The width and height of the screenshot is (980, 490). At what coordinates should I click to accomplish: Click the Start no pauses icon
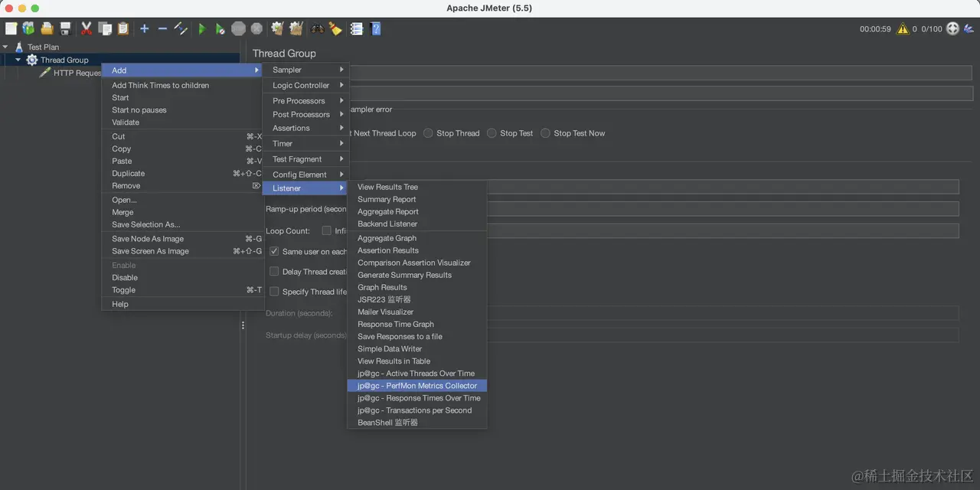(x=220, y=28)
